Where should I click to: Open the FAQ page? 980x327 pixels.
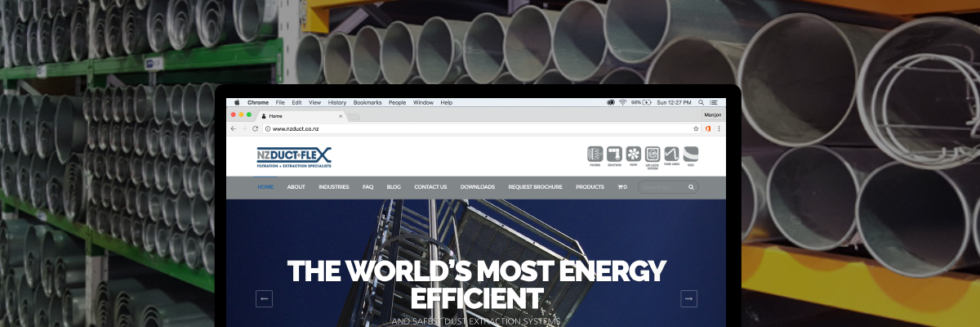pos(367,187)
